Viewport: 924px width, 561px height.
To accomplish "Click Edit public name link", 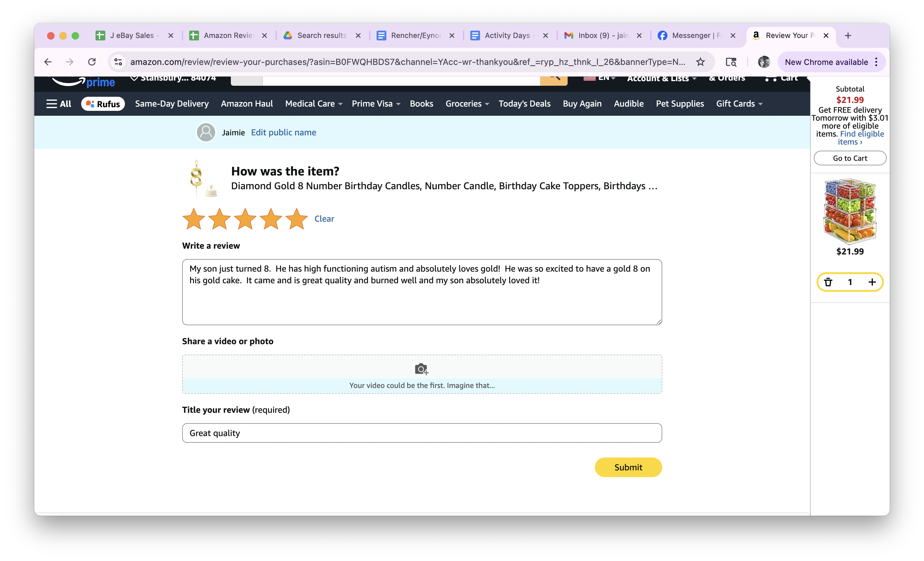I will tap(284, 132).
